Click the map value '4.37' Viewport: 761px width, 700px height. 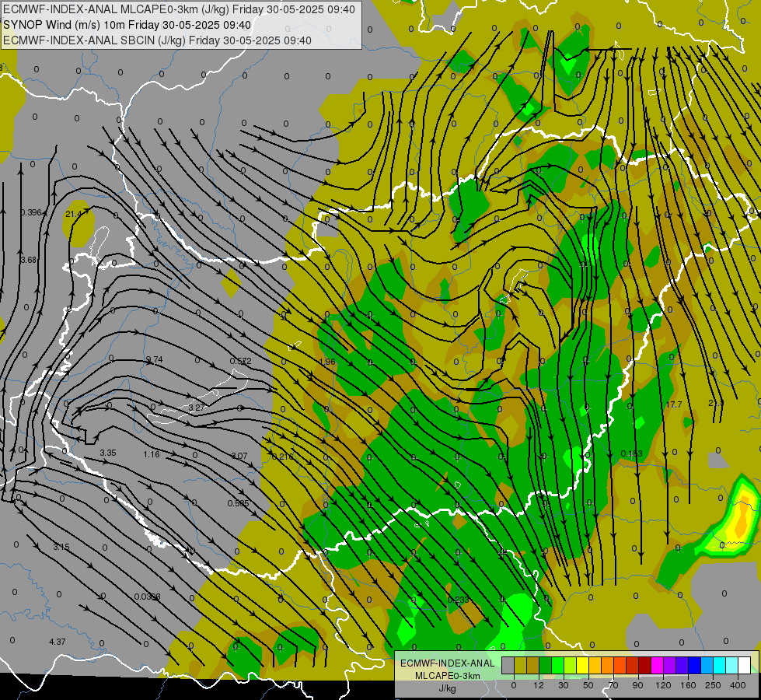[58, 641]
